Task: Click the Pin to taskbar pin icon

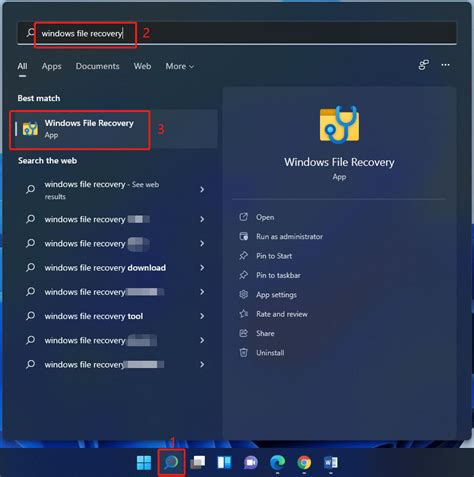Action: (244, 275)
